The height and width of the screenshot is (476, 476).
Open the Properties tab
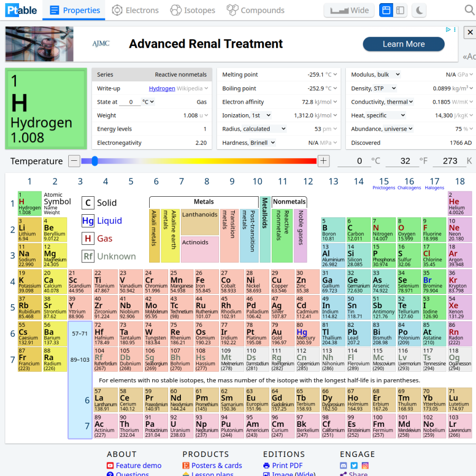(x=74, y=11)
